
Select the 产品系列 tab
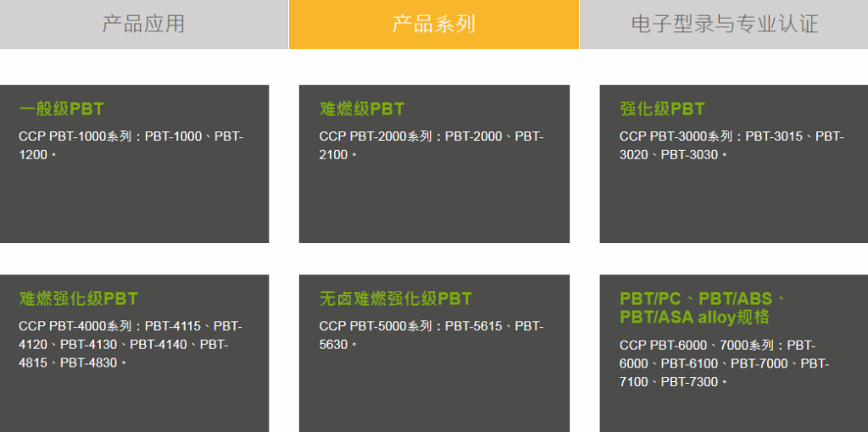click(433, 25)
